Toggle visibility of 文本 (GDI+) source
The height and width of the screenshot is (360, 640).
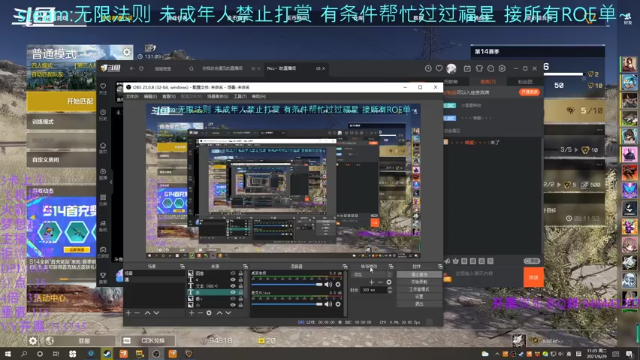pyautogui.click(x=233, y=286)
